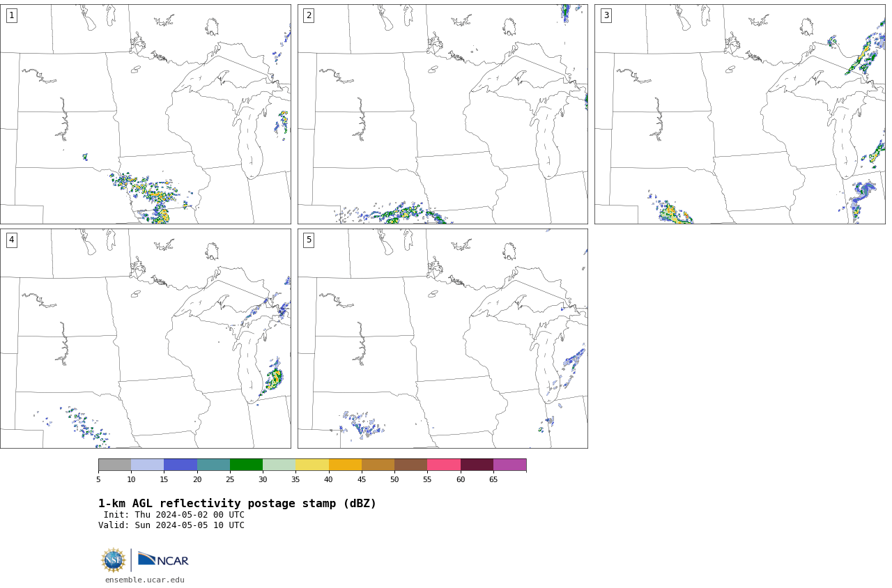Click the Init time Thu 2024-05-02 text
The width and height of the screenshot is (892, 588).
174,515
